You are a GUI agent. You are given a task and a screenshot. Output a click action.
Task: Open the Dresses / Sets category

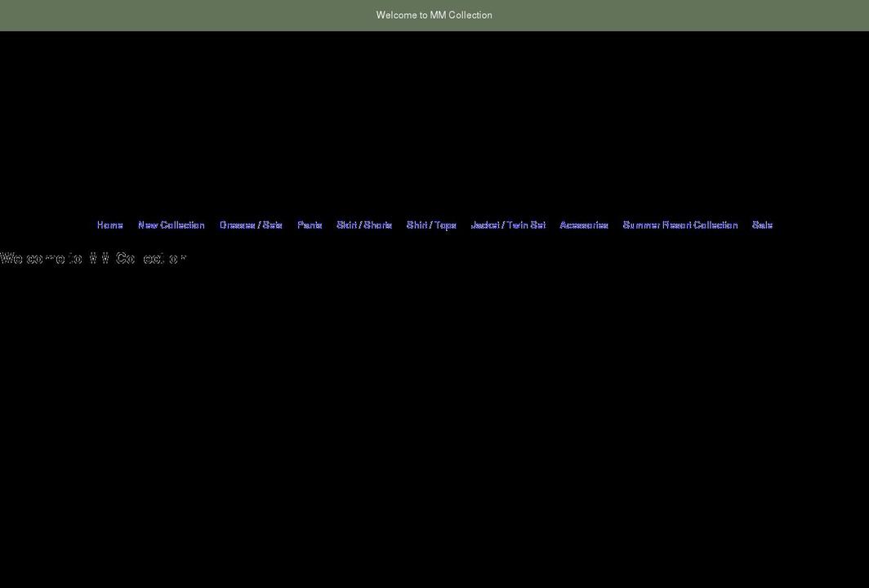point(250,225)
